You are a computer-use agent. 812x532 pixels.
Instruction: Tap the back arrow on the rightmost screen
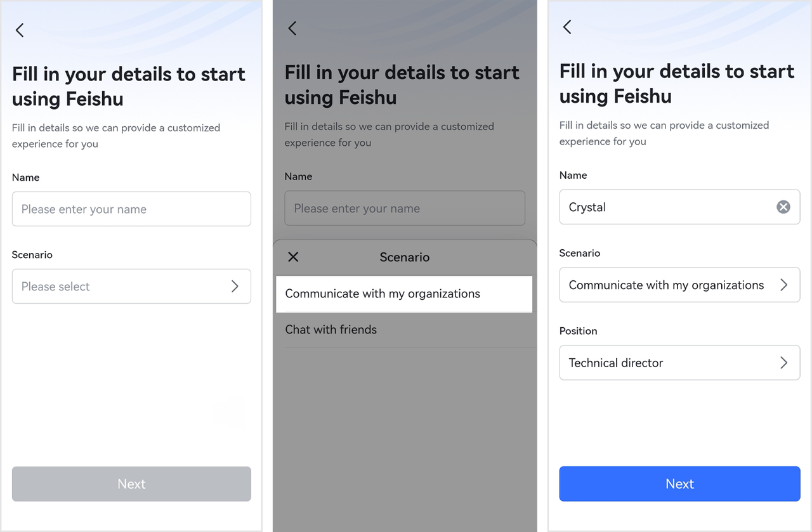pyautogui.click(x=566, y=27)
